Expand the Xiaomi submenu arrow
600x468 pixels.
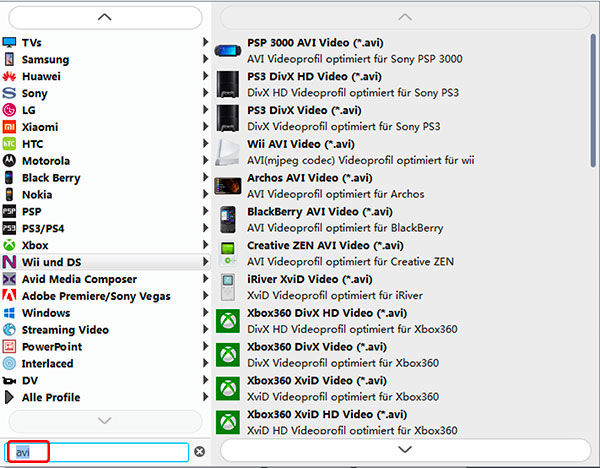pos(205,126)
